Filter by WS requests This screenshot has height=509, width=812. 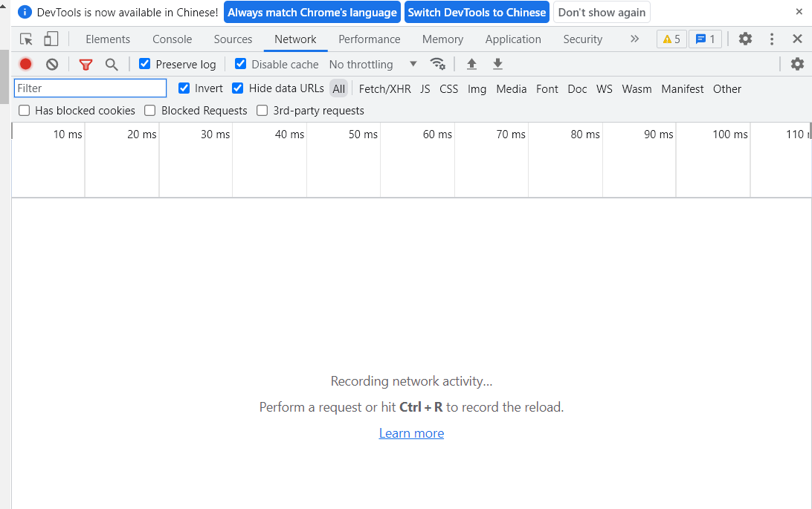[x=605, y=88]
